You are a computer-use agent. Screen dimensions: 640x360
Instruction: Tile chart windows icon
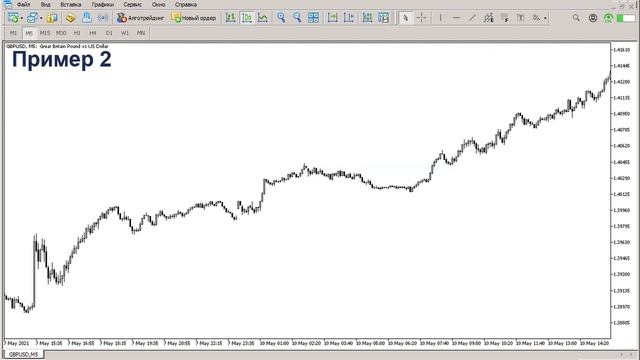tap(313, 18)
